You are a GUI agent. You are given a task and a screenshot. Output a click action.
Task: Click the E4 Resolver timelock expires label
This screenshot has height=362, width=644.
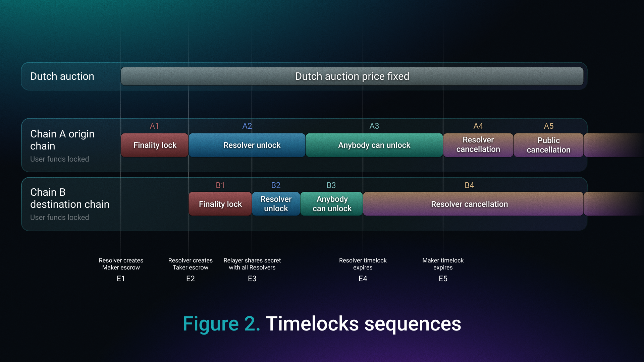tap(363, 264)
